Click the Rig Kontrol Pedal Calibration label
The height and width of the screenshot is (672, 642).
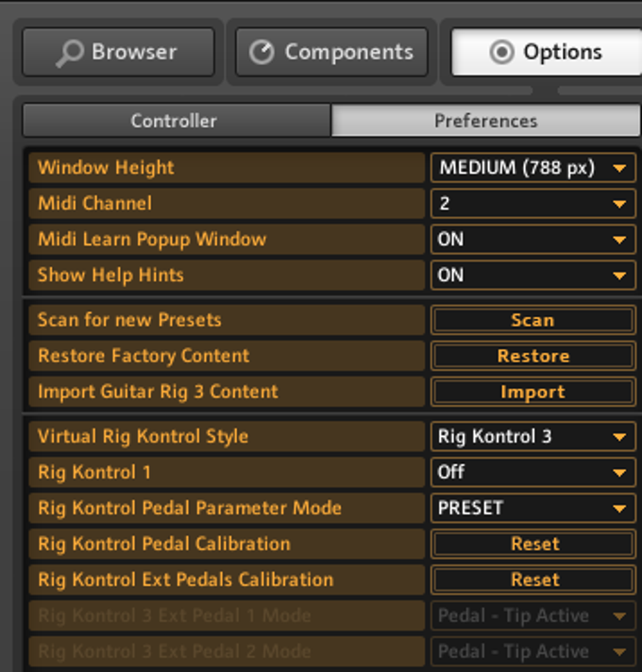coord(164,544)
